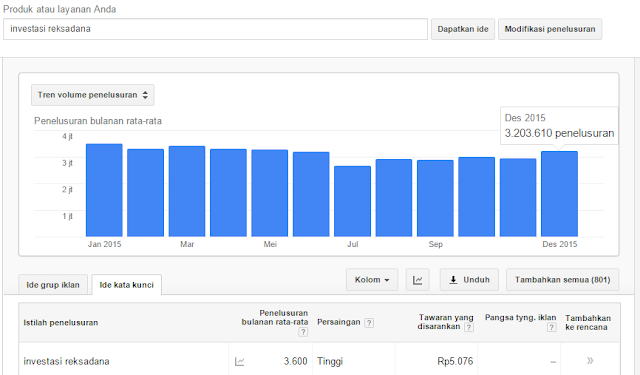Click the Persaingan column header text
Viewport: 640px width, 375px height.
pos(339,322)
